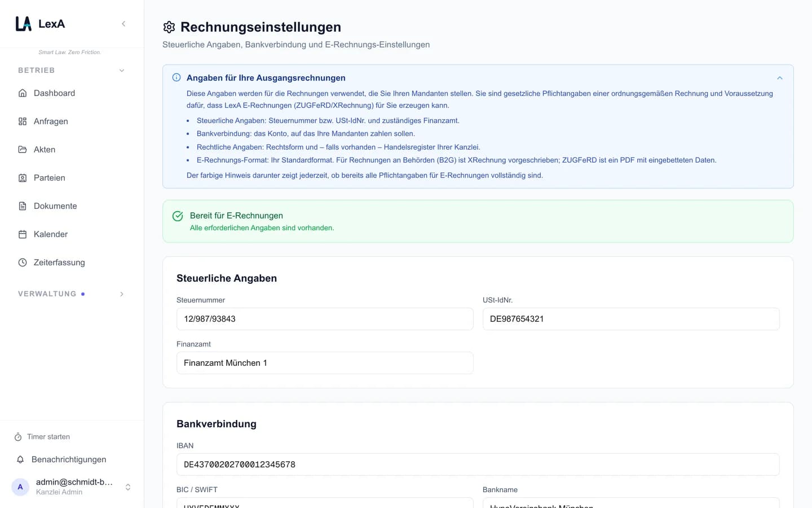Viewport: 812px width, 508px height.
Task: Click the Bankverbindung section heading
Action: 217,424
